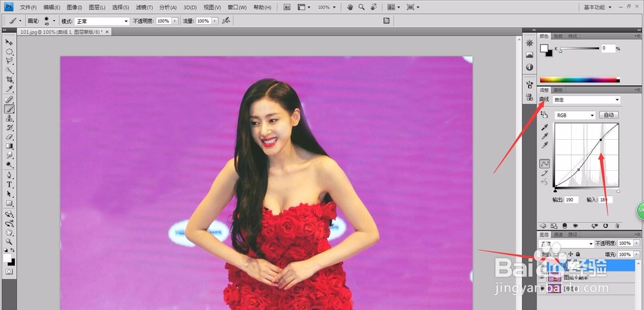Hide the bottom 图层 0 layer

pos(542,289)
